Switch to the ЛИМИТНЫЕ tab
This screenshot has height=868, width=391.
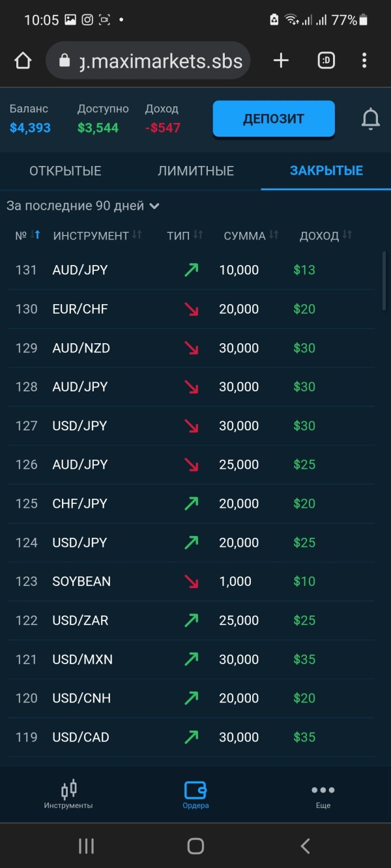click(195, 171)
